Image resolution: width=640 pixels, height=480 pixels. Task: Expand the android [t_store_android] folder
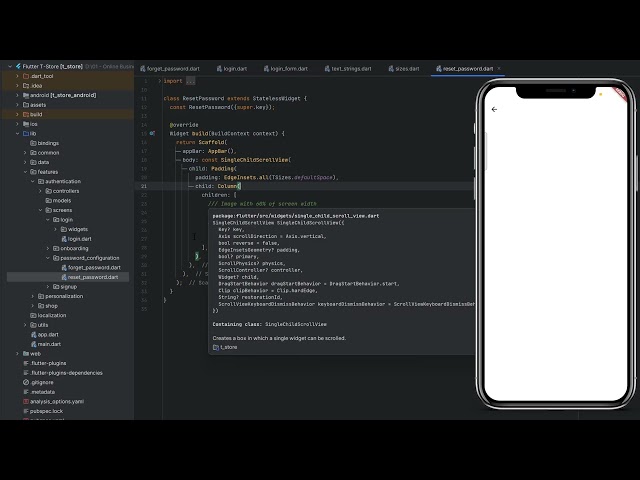(17, 95)
